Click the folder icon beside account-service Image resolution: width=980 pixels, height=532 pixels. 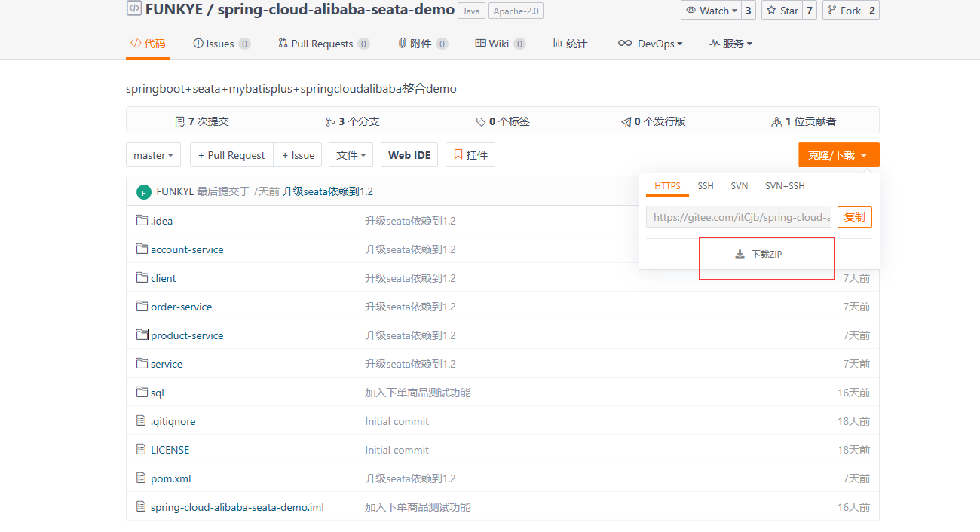click(x=142, y=249)
